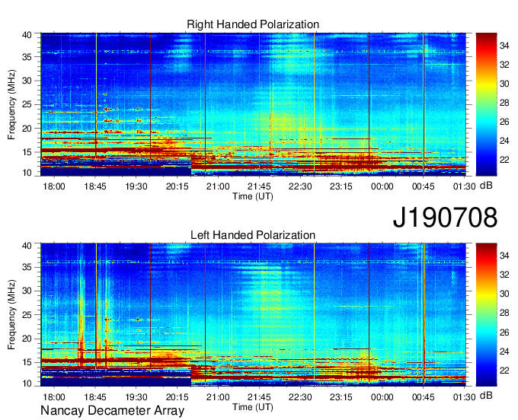This screenshot has height=420, width=518.
Task: Click 40 MHz tick on Left Handed plot
Action: coord(27,246)
